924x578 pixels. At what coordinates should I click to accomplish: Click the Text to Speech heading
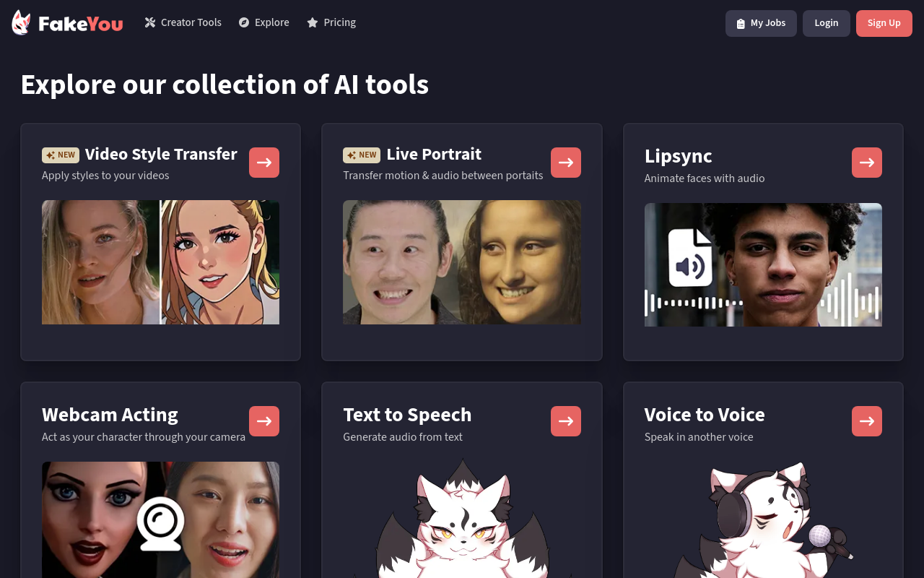[407, 415]
